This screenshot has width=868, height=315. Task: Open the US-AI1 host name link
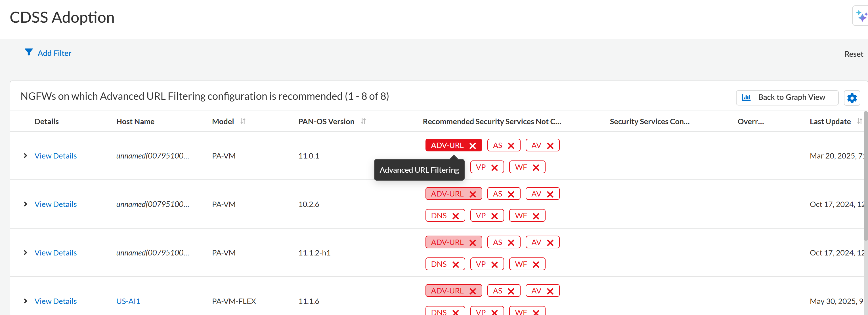(128, 301)
